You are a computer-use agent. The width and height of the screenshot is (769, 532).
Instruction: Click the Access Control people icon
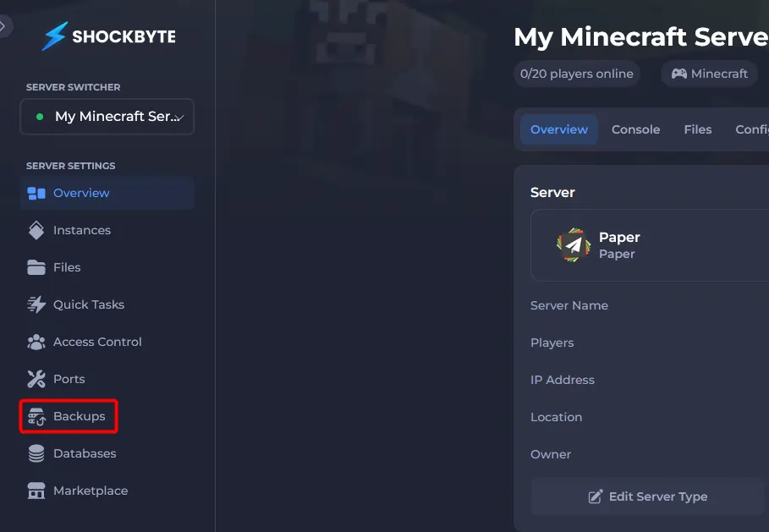36,342
